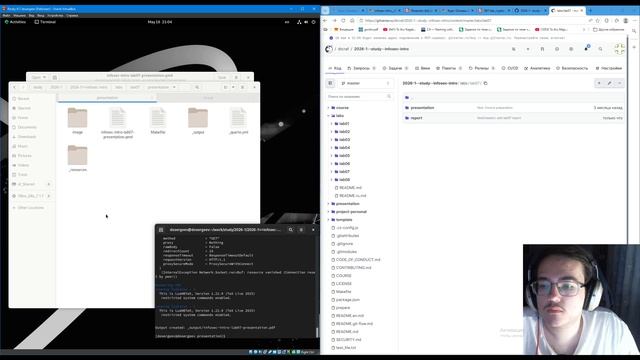Image resolution: width=640 pixels, height=360 pixels.
Task: Expand the lab01 folder chevron
Action: [x=332, y=124]
